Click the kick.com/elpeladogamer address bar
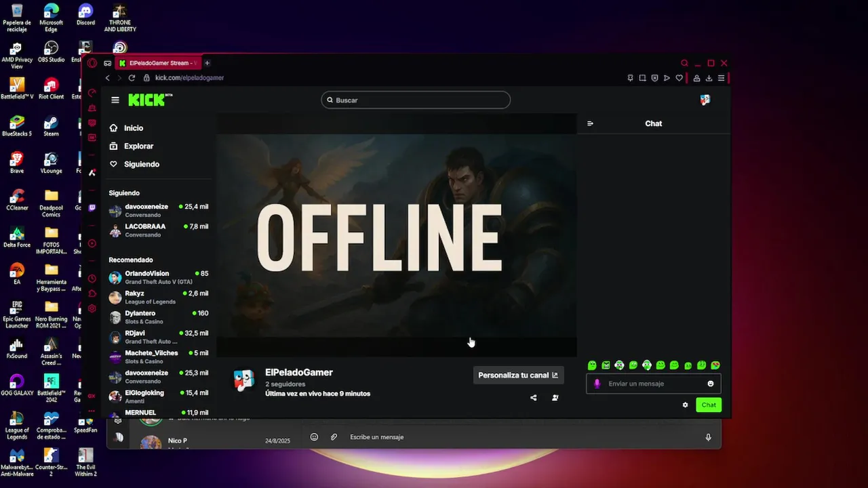Screen dimensions: 868x488 coord(189,78)
